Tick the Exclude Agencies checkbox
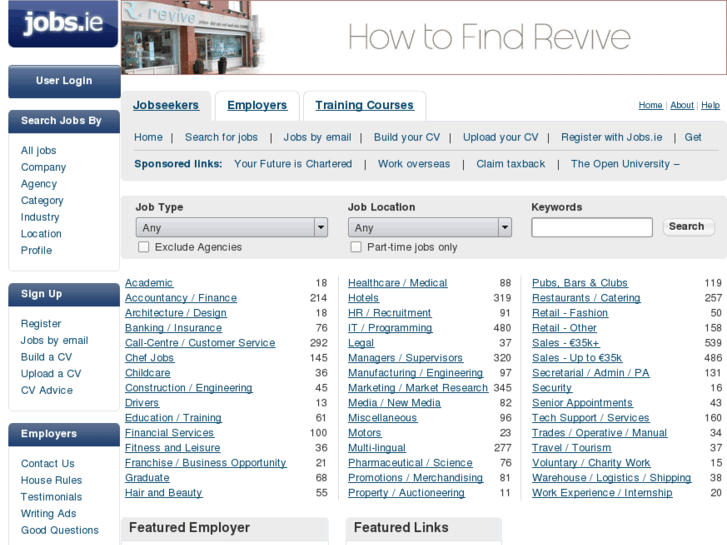 pos(144,247)
